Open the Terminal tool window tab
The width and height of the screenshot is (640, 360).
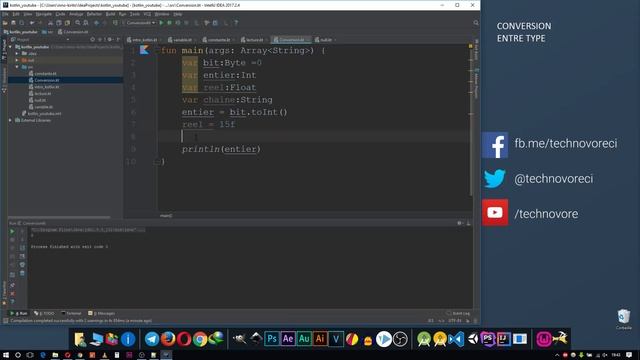[71, 313]
